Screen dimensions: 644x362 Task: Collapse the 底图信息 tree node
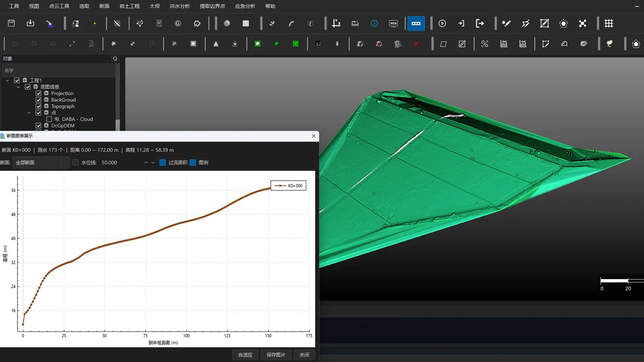coord(18,87)
